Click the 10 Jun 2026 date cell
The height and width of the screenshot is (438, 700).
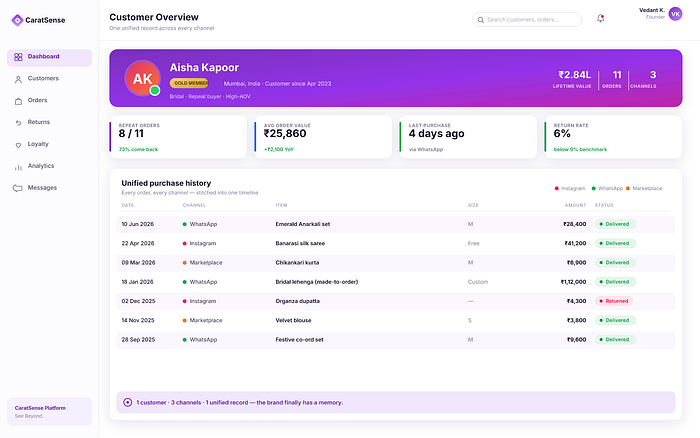[x=138, y=224]
